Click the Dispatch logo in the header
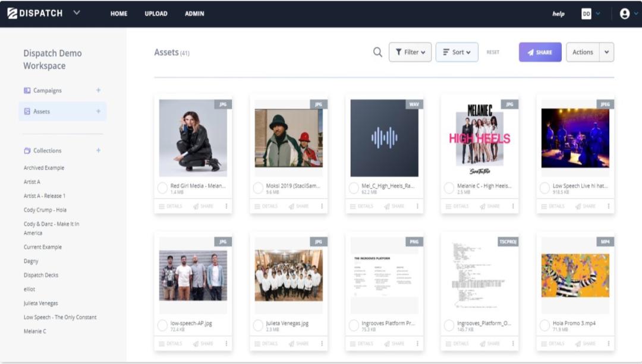 (x=35, y=13)
